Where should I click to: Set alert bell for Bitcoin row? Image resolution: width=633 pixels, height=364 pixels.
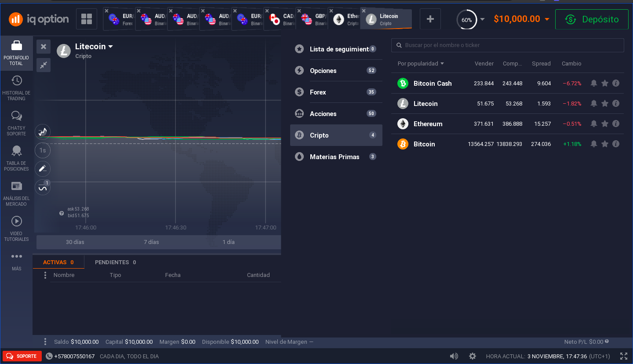[x=594, y=144]
